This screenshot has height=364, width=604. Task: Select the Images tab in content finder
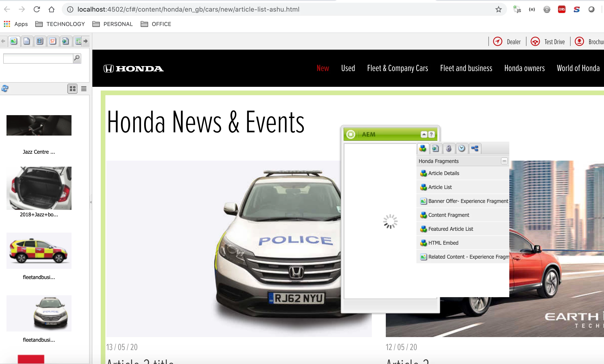[14, 41]
